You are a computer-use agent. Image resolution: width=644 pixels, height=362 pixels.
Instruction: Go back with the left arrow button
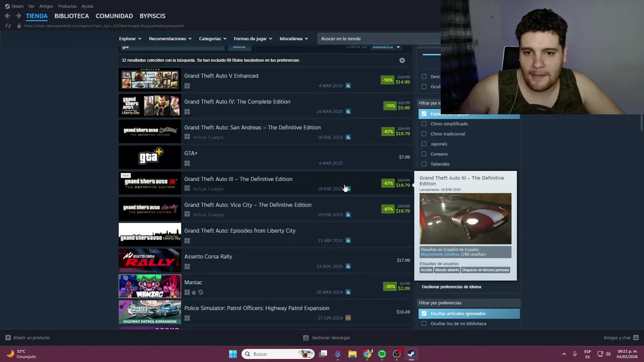(8, 16)
